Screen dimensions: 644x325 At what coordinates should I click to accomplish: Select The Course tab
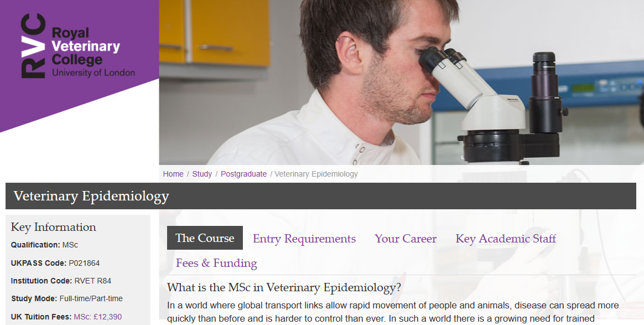(205, 238)
